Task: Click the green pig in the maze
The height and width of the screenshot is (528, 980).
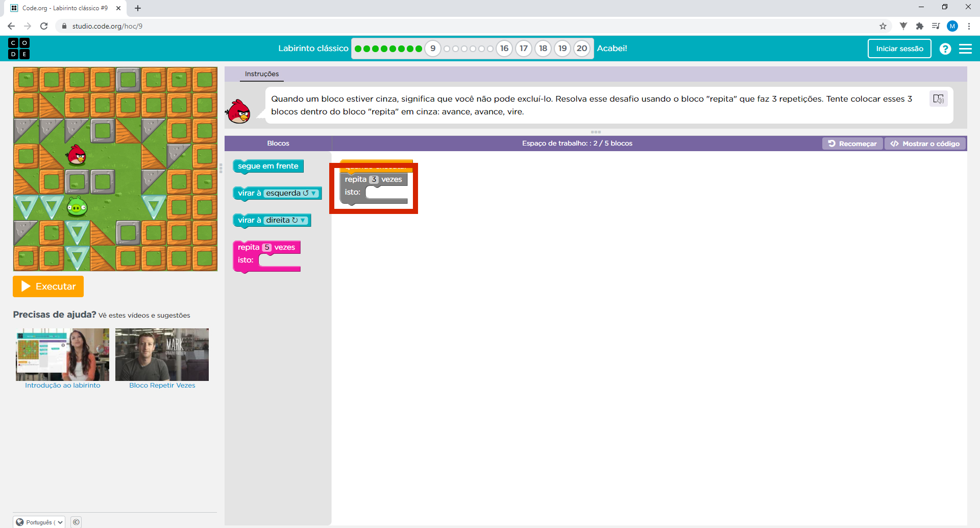Action: [77, 207]
